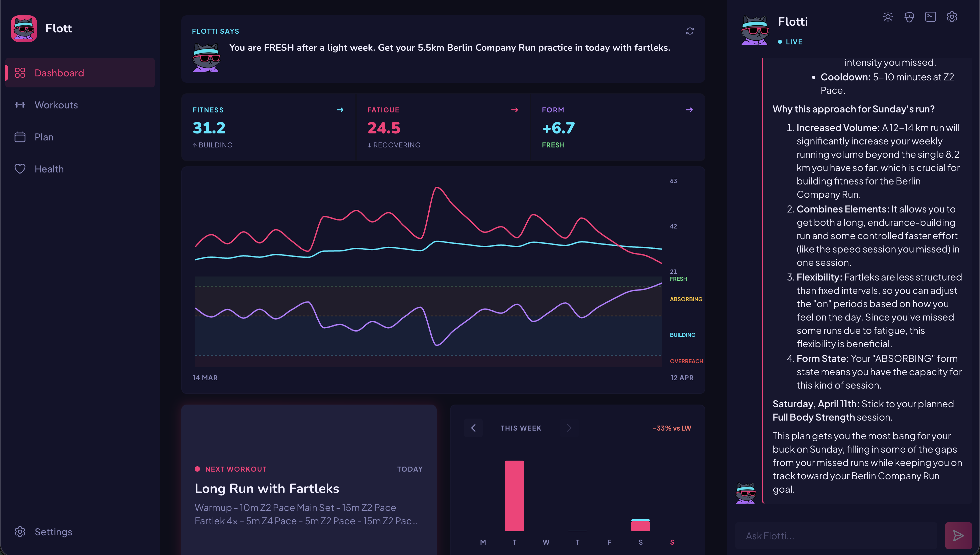Image resolution: width=980 pixels, height=555 pixels.
Task: Click the Flott cat logo
Action: 24,29
